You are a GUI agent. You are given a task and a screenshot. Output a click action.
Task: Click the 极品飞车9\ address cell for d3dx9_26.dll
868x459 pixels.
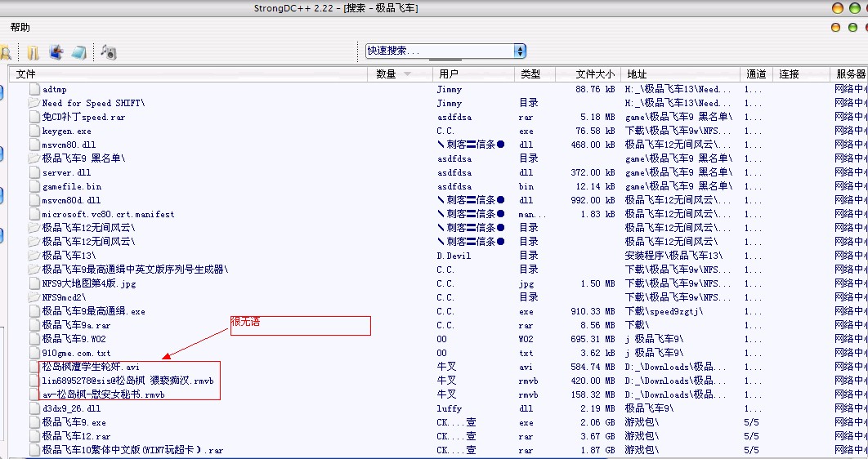point(649,408)
